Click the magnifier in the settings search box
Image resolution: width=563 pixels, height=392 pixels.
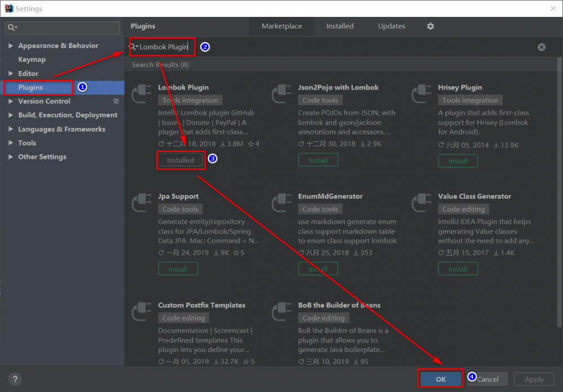click(x=12, y=28)
